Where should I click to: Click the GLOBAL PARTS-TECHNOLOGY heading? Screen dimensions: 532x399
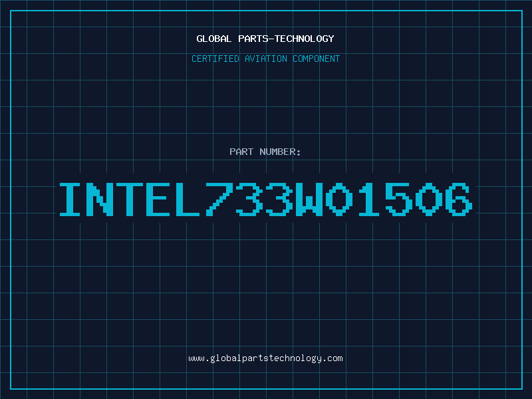pyautogui.click(x=265, y=39)
